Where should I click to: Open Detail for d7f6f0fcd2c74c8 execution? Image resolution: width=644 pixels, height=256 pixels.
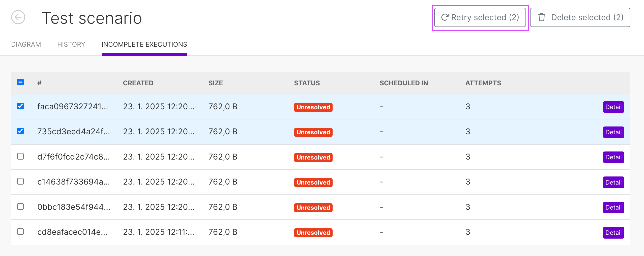613,157
